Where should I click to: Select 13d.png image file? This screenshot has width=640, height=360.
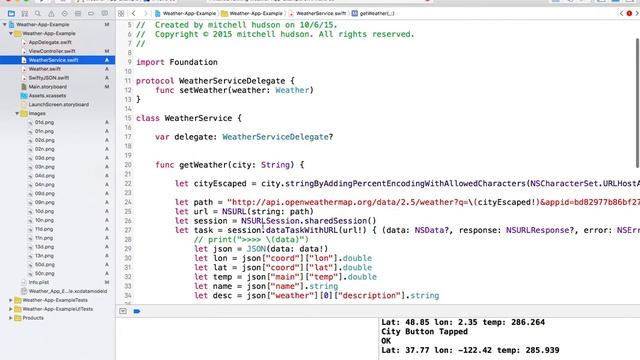point(44,247)
